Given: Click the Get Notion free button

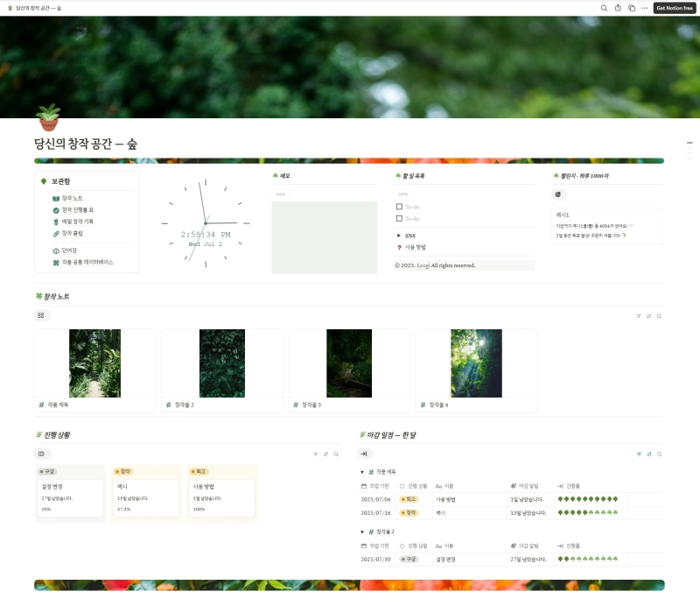Looking at the screenshot, I should (675, 8).
